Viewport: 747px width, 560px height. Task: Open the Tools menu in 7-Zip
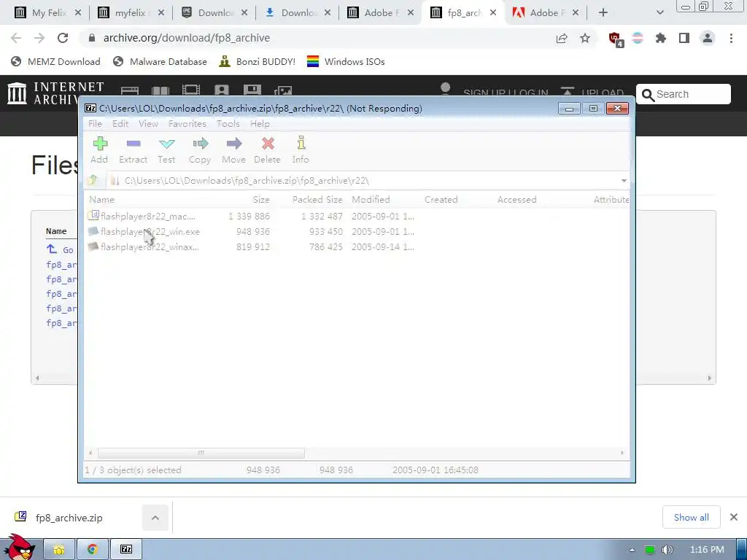[x=228, y=124]
